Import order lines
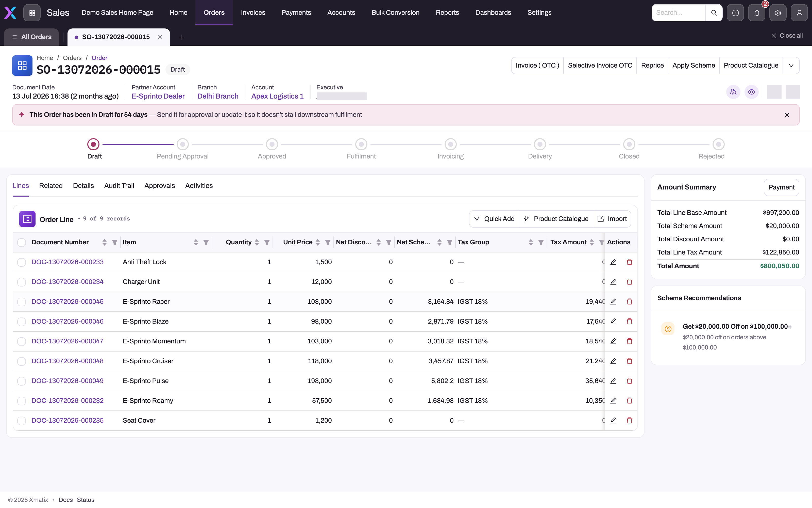812x508 pixels. (x=612, y=219)
